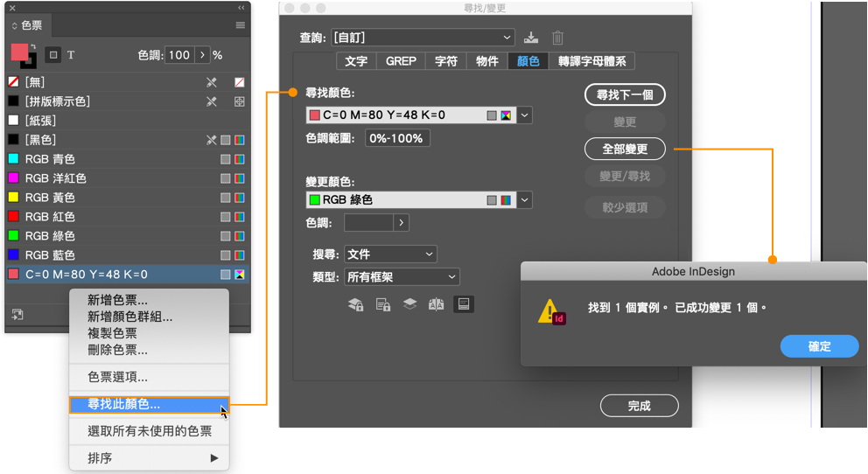This screenshot has width=868, height=474.
Task: Toggle include locked layers icon
Action: [x=355, y=304]
